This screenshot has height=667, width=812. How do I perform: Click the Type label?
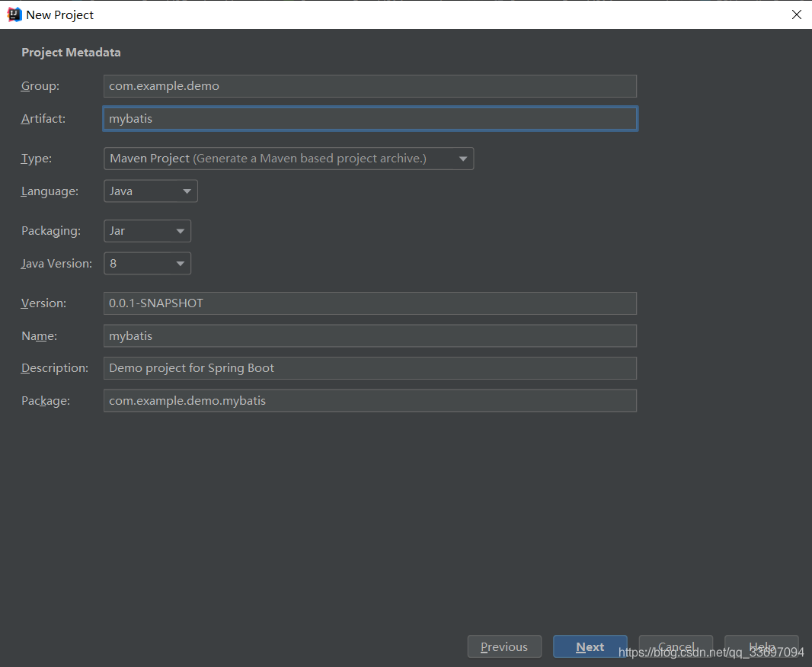(37, 159)
